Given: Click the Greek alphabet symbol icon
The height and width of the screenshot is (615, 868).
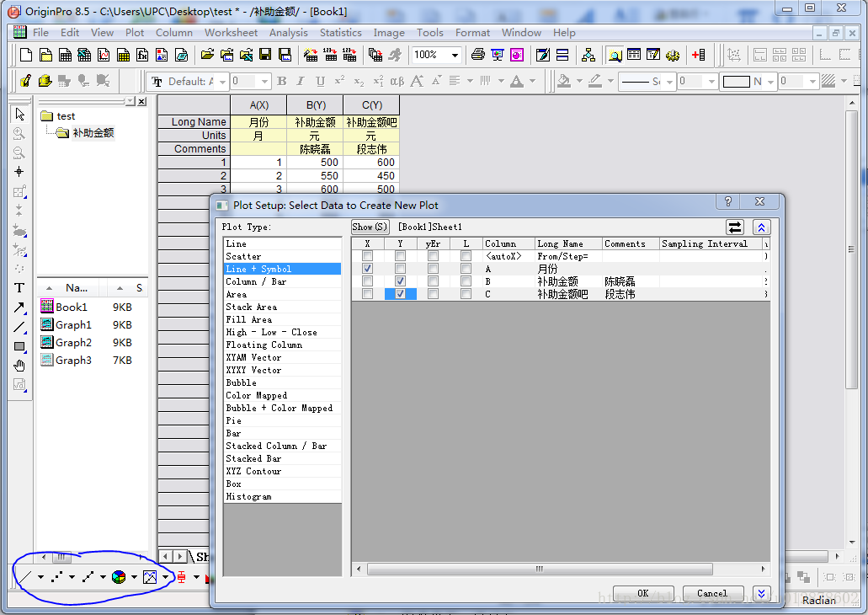Looking at the screenshot, I should (x=397, y=82).
